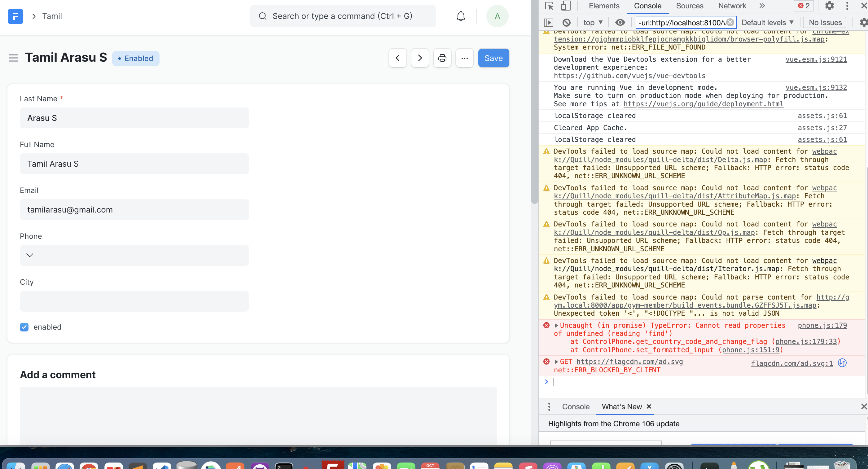Open the What's New tab
Image resolution: width=868 pixels, height=469 pixels.
tap(622, 407)
